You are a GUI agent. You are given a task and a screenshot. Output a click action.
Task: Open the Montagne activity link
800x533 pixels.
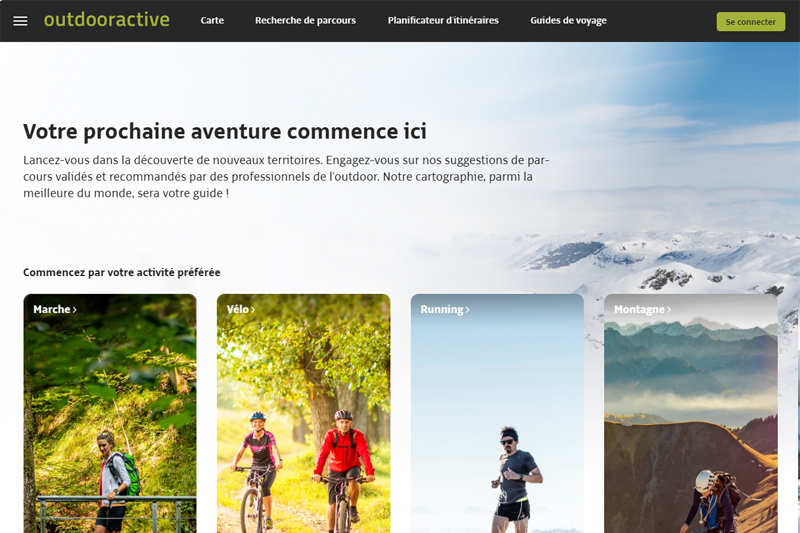[639, 309]
